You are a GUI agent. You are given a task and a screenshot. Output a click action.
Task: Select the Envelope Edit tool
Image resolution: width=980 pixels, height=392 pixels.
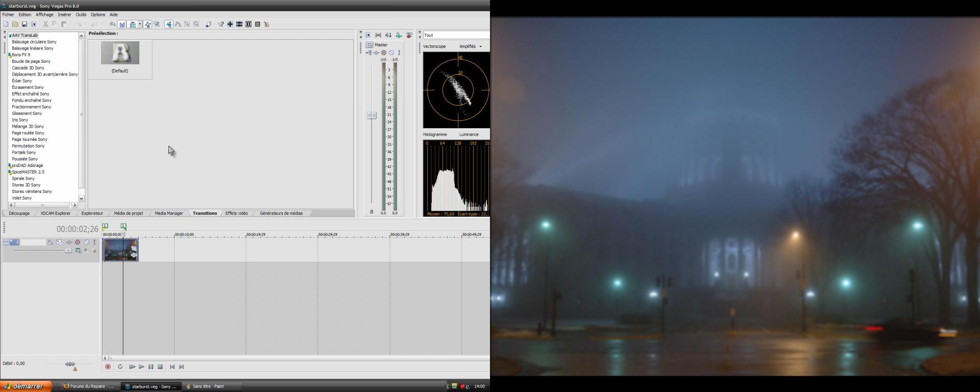pos(178,24)
